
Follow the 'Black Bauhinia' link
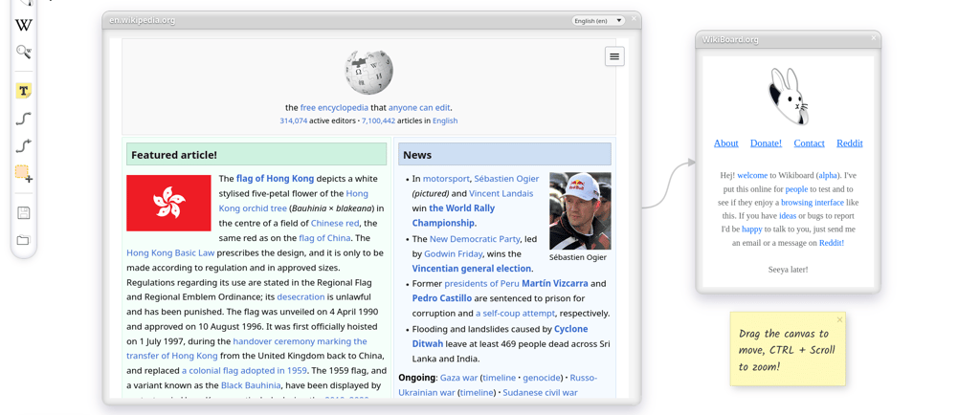[x=251, y=385]
